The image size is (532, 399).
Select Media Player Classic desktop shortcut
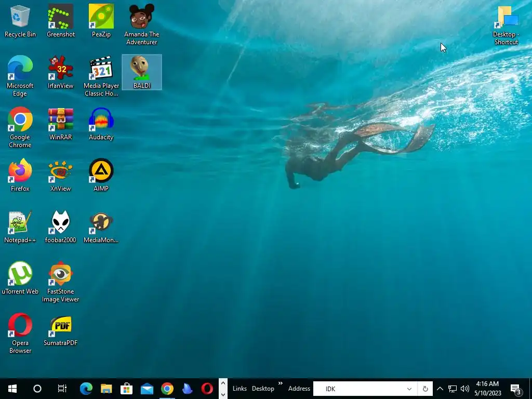pyautogui.click(x=101, y=76)
